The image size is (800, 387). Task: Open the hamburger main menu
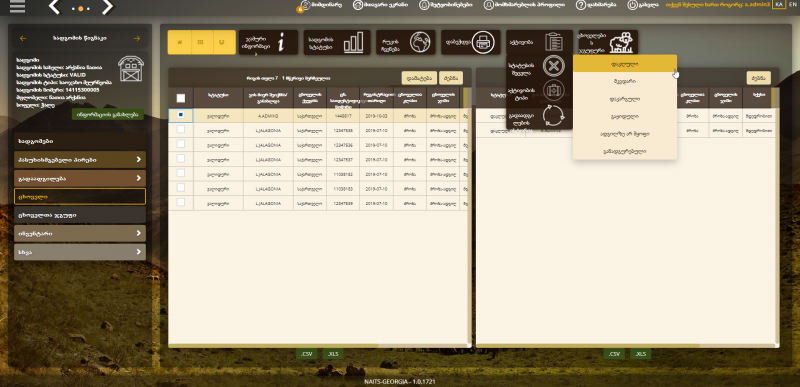pos(17,7)
